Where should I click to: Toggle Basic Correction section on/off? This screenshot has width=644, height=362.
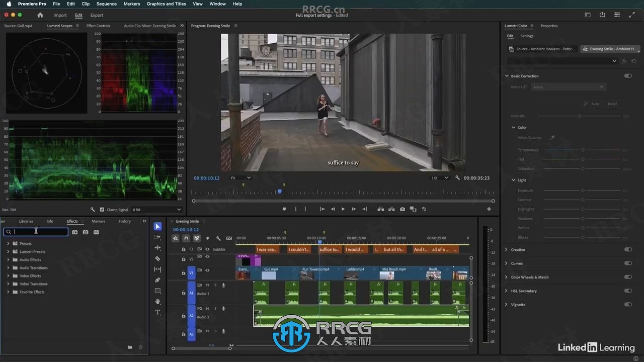click(x=628, y=76)
